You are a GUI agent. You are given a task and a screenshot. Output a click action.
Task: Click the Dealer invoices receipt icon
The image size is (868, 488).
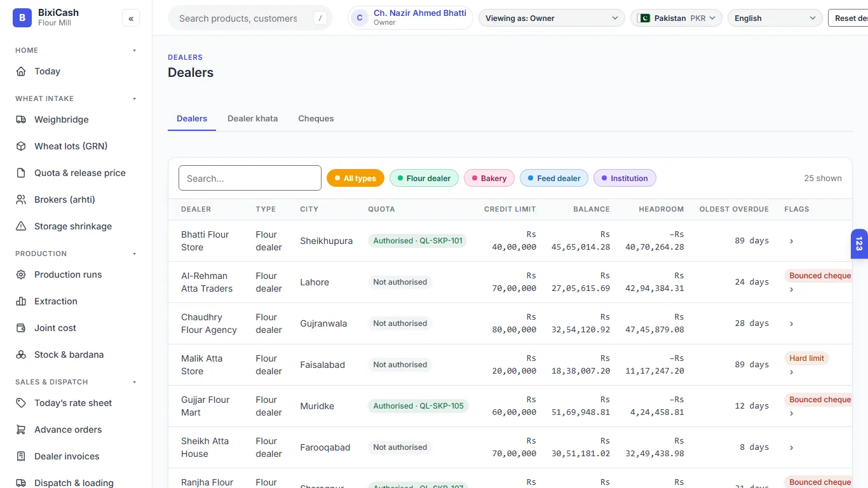(21, 456)
